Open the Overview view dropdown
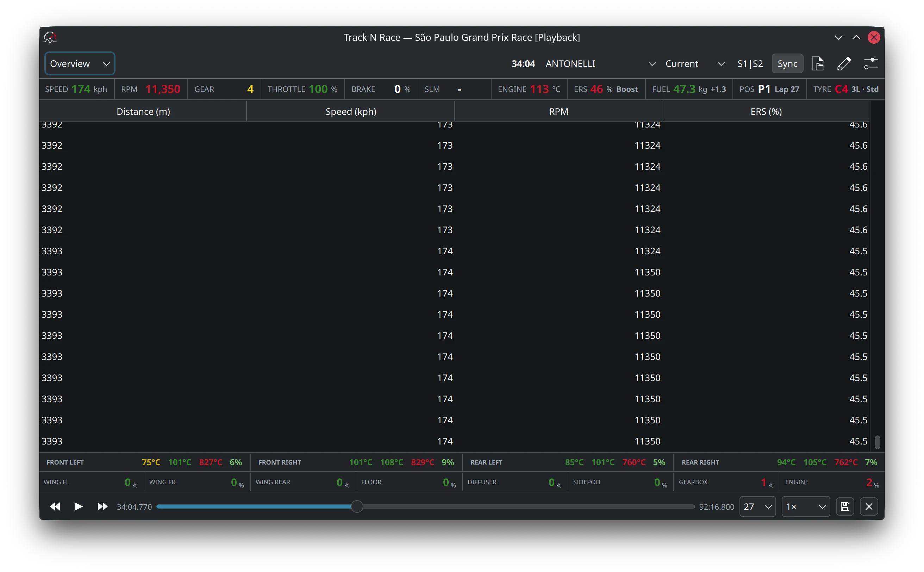Image resolution: width=924 pixels, height=572 pixels. pyautogui.click(x=80, y=63)
